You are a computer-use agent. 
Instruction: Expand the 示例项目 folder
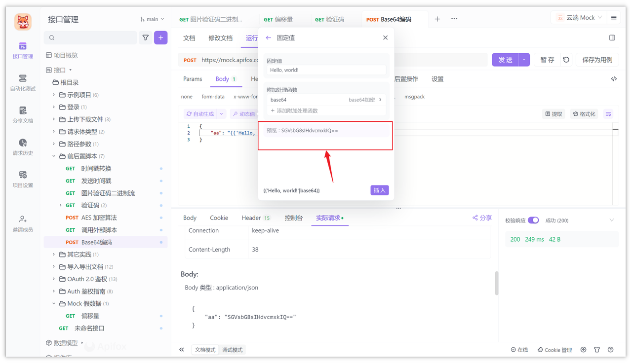[x=54, y=95]
